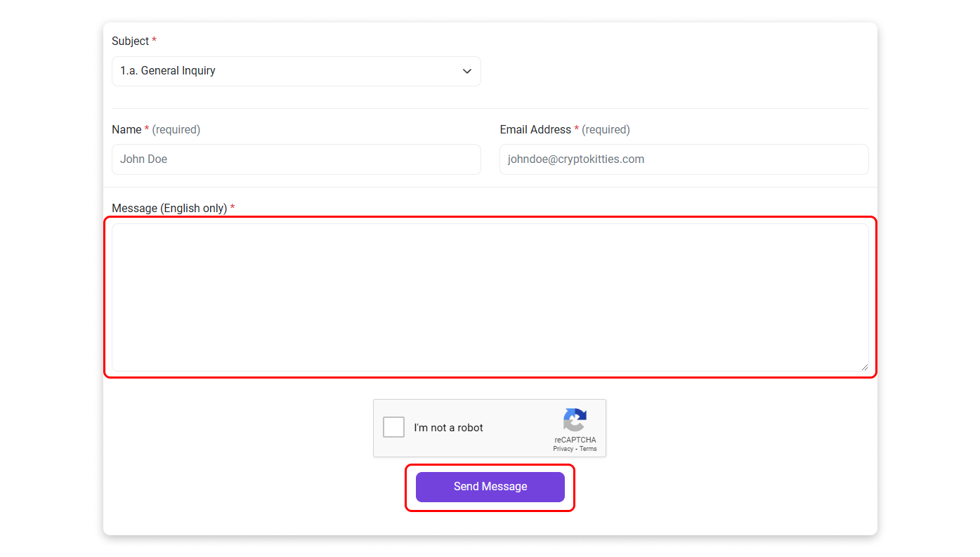
Task: Click the "1.a. General Inquiry" selected option text
Action: tap(168, 71)
